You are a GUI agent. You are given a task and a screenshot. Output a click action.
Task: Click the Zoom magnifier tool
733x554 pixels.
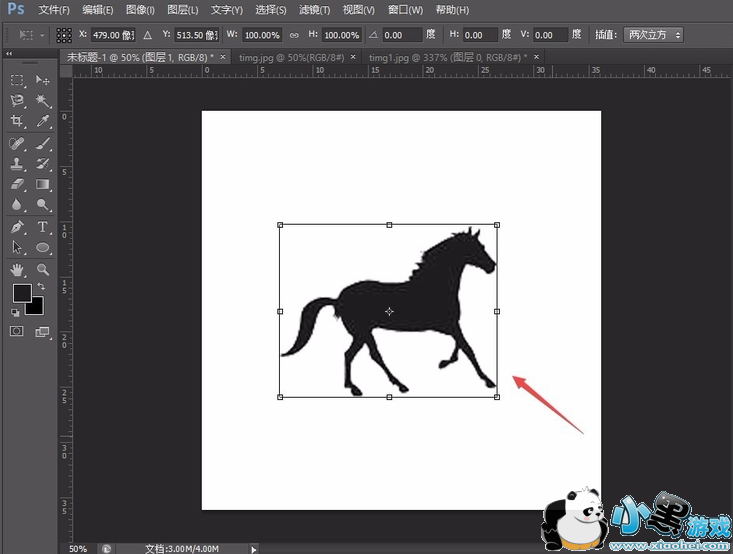43,269
